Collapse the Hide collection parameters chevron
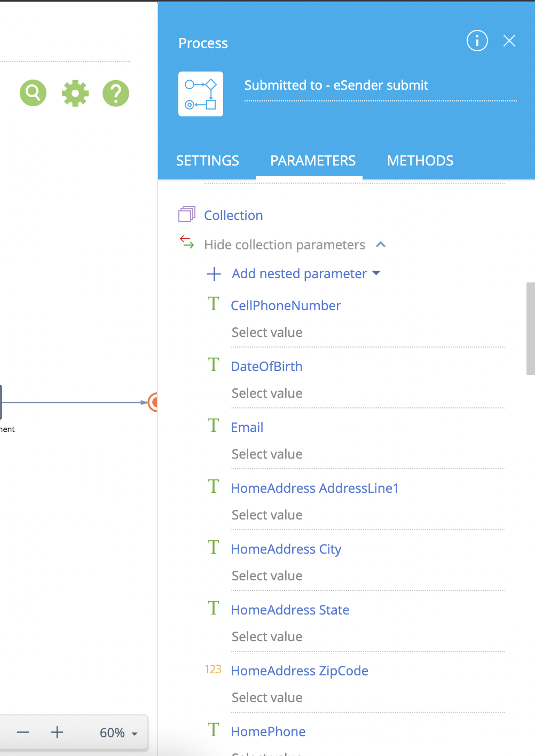The width and height of the screenshot is (535, 756). (381, 245)
